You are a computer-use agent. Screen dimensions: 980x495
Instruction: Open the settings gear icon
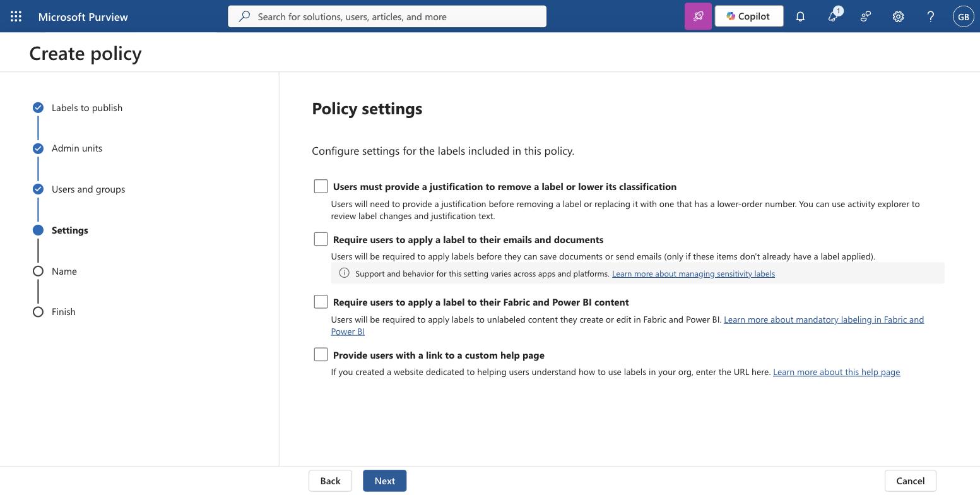click(x=899, y=16)
